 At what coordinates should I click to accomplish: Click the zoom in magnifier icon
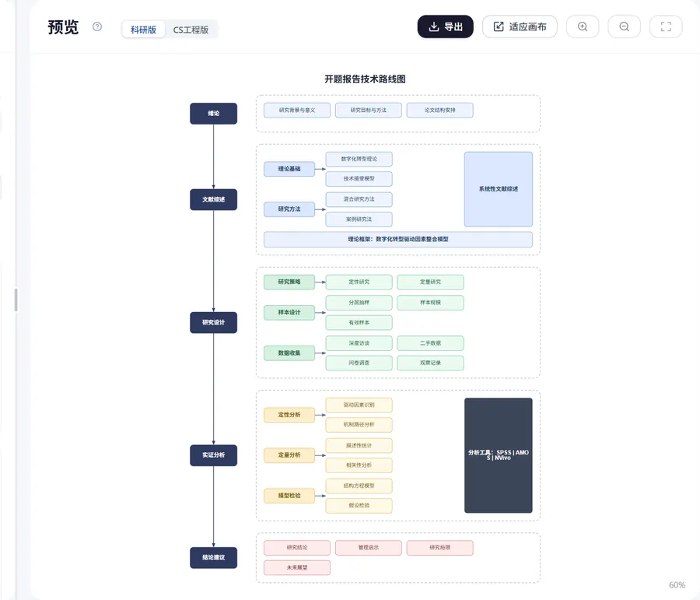coord(582,26)
